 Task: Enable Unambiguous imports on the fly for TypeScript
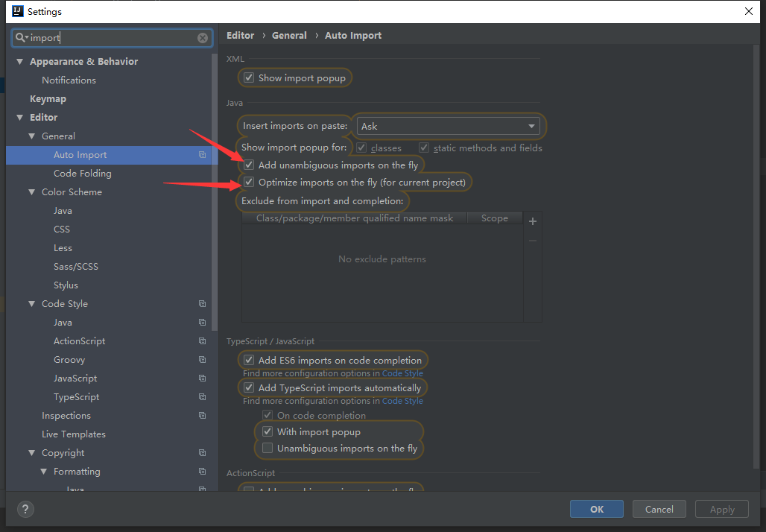click(x=268, y=447)
